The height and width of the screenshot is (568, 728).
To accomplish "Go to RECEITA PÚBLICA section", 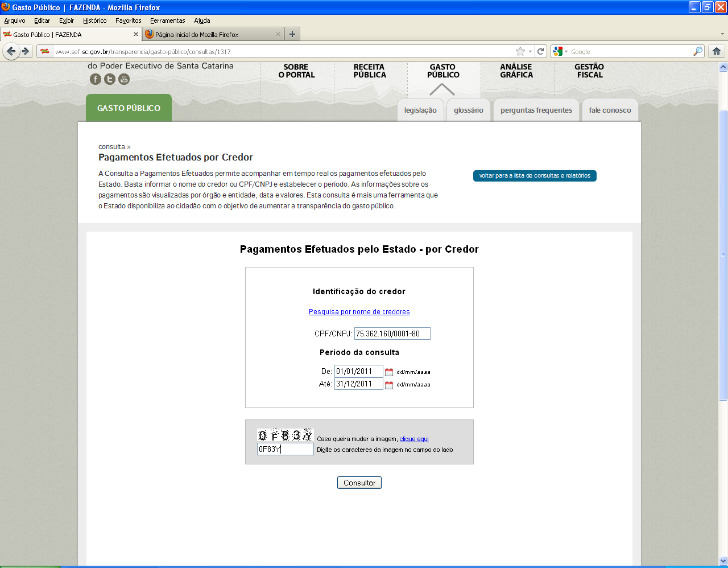I will (x=370, y=71).
